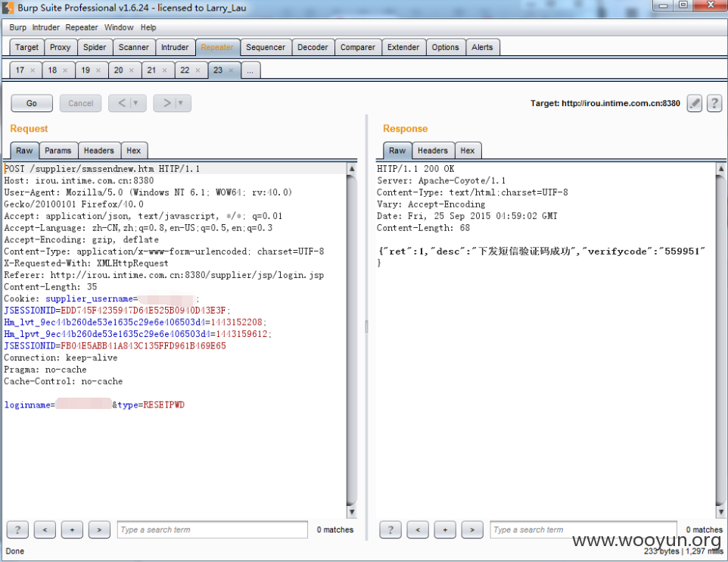This screenshot has height=562, width=728.
Task: Open the new tab '...' button in Repeater
Action: pos(250,70)
